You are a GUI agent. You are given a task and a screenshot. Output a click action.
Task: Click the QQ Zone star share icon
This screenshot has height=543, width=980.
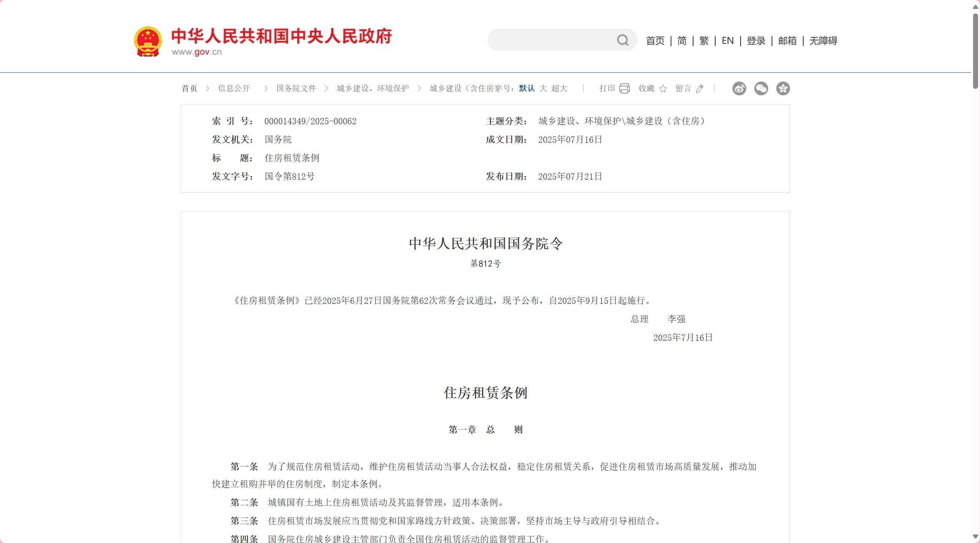tap(782, 88)
